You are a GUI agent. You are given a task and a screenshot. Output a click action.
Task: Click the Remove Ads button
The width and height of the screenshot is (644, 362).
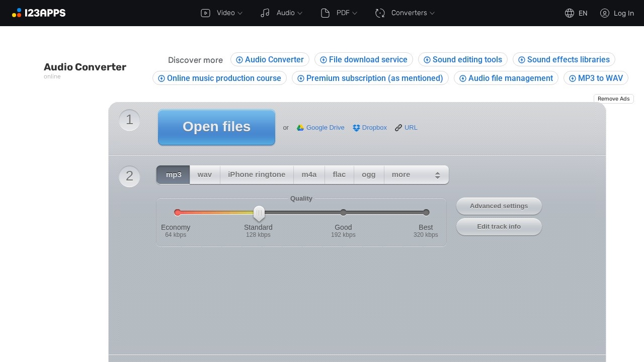(613, 99)
